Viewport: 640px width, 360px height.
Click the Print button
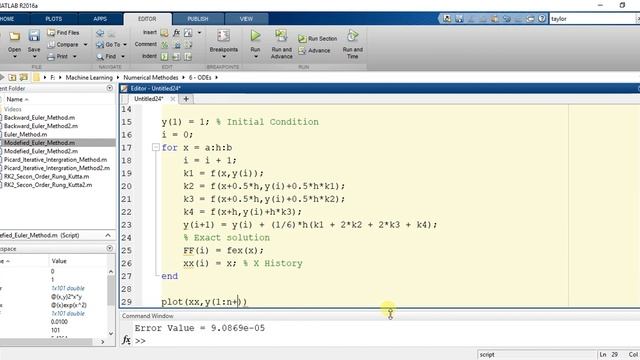58,56
